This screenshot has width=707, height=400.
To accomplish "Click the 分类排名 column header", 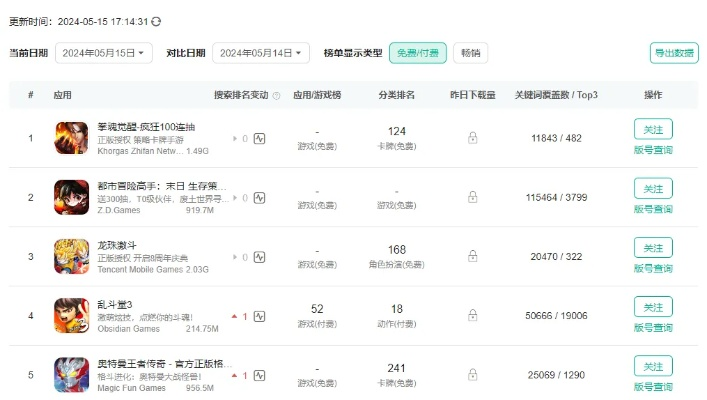I will coord(397,95).
